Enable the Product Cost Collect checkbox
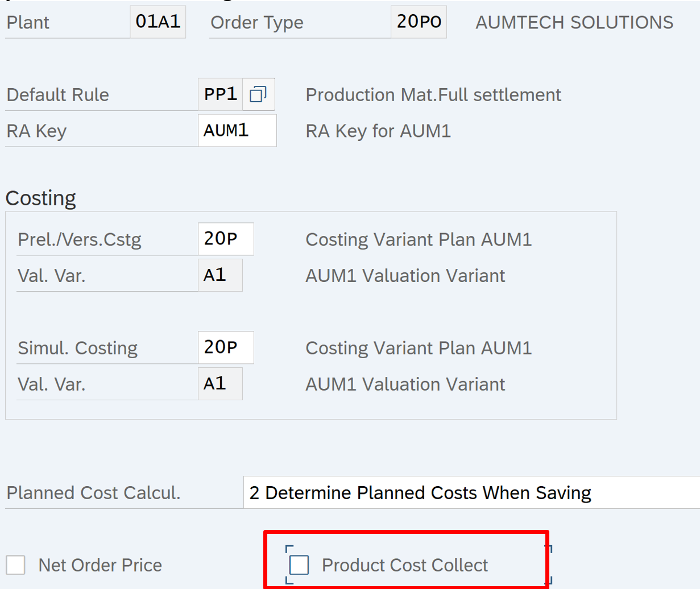The width and height of the screenshot is (700, 589). pyautogui.click(x=299, y=565)
